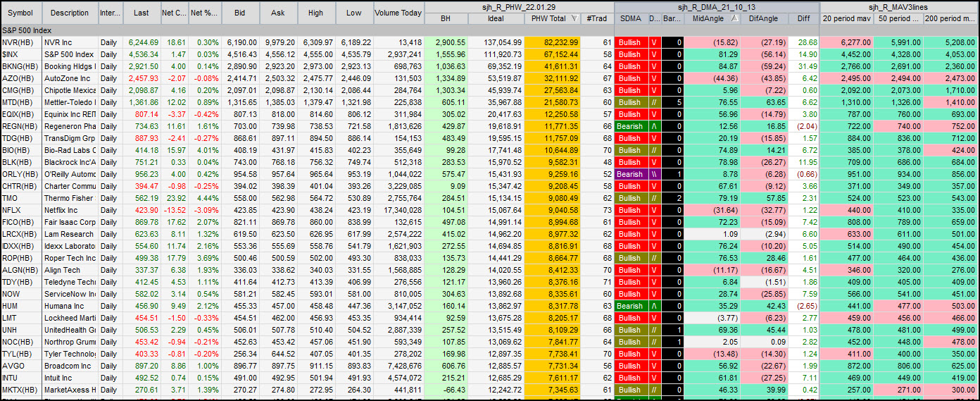Click the BH column header
This screenshot has width=980, height=401.
(x=446, y=19)
